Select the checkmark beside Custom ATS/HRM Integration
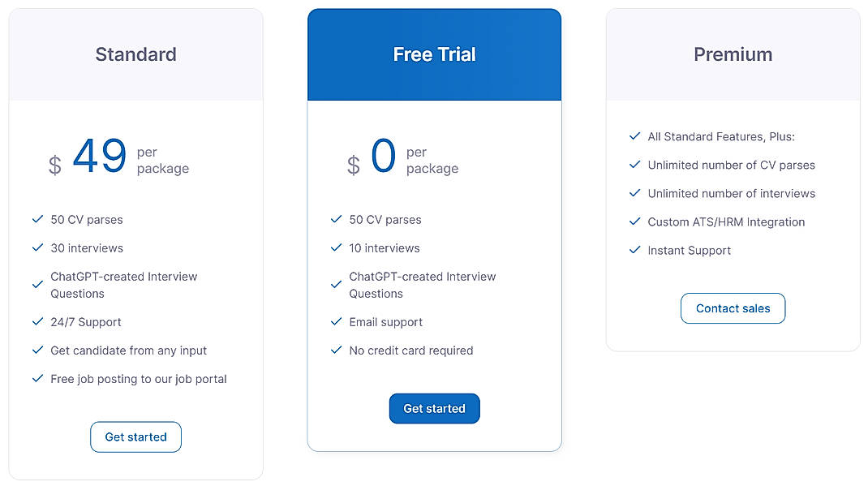This screenshot has height=486, width=868. click(x=634, y=221)
